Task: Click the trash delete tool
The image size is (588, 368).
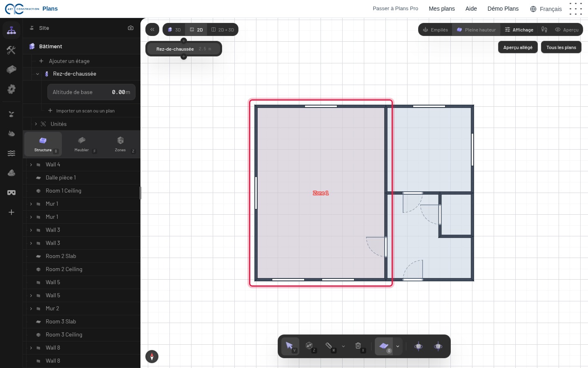Action: tap(359, 346)
